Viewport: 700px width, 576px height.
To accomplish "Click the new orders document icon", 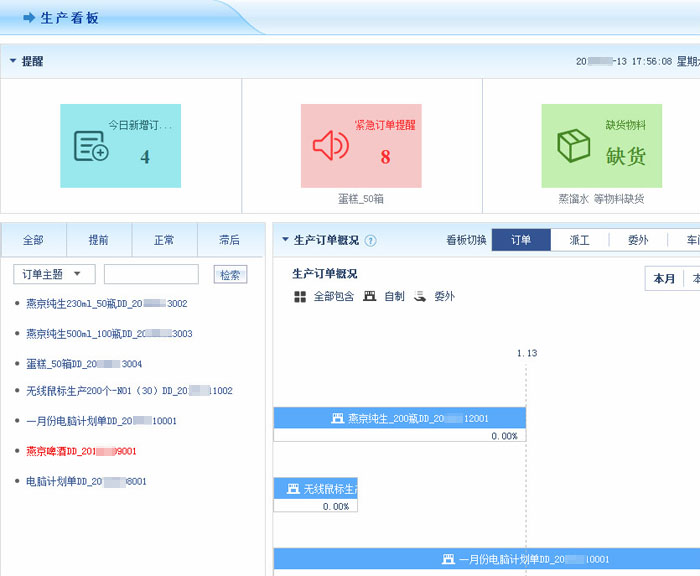I will pos(91,147).
